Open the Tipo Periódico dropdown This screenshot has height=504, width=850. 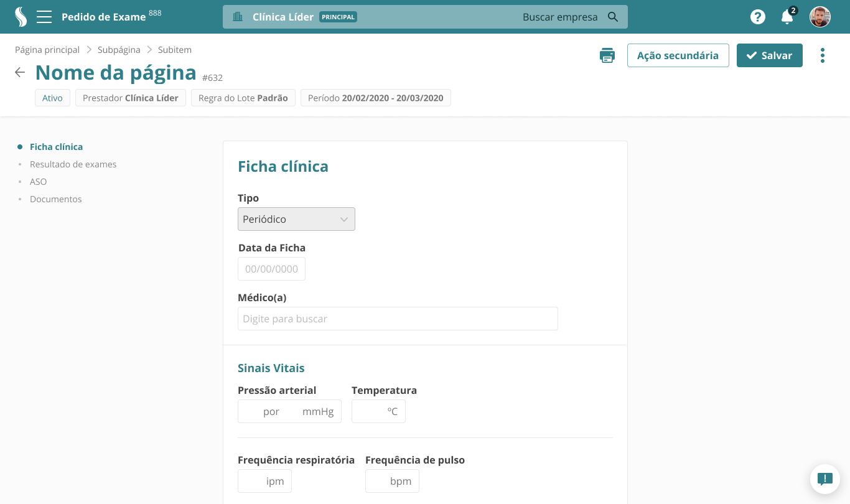296,219
